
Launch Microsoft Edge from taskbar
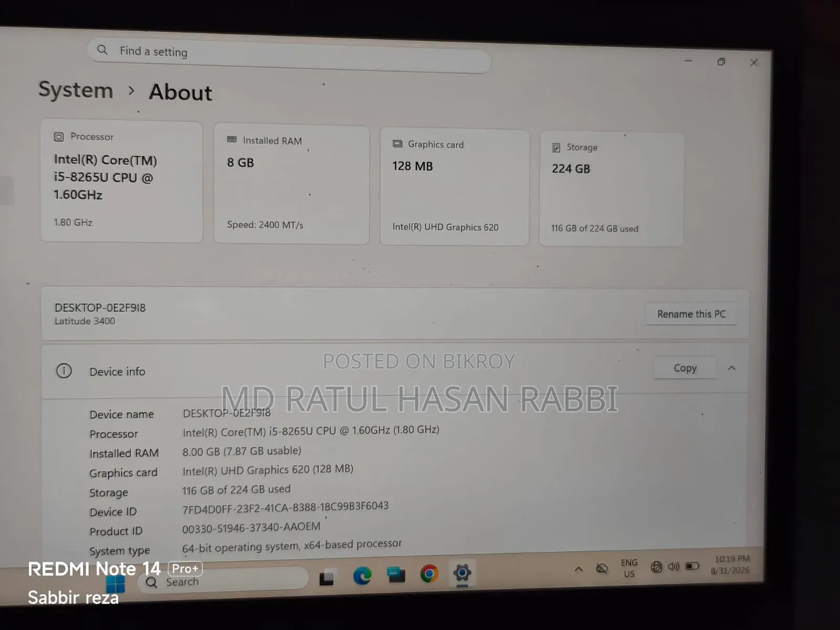pyautogui.click(x=362, y=576)
